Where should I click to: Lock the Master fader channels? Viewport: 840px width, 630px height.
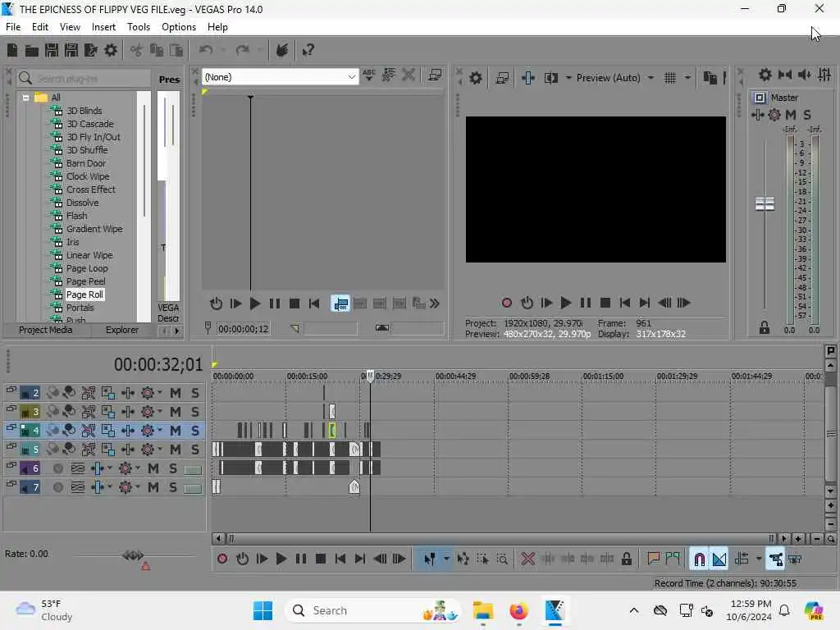point(764,328)
